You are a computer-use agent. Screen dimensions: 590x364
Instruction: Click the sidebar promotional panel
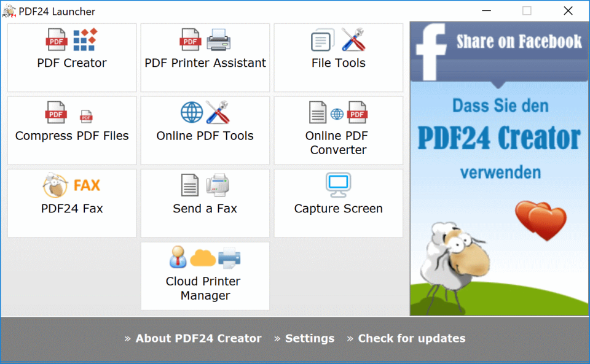(x=499, y=184)
